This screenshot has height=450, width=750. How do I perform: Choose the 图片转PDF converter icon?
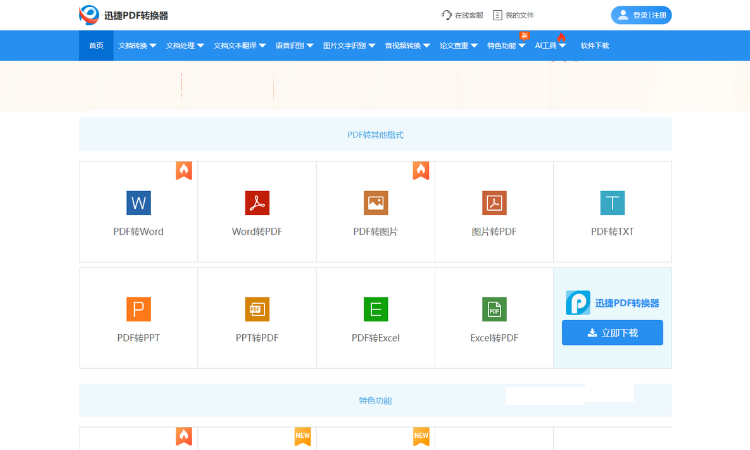click(x=494, y=203)
